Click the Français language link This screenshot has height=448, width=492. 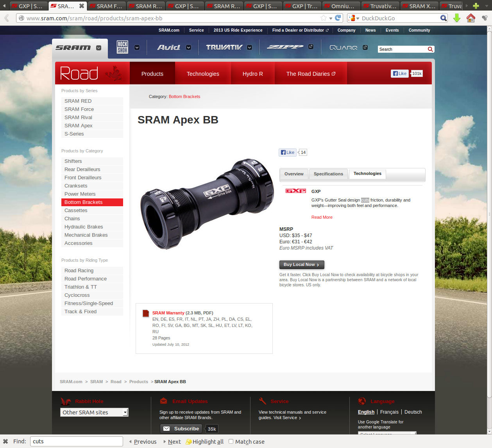[389, 412]
